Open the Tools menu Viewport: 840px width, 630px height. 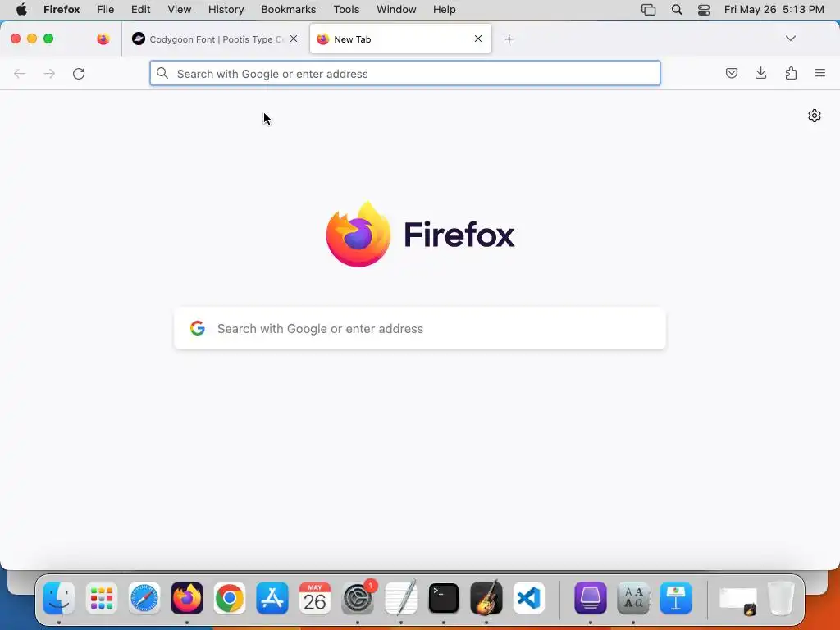point(346,10)
